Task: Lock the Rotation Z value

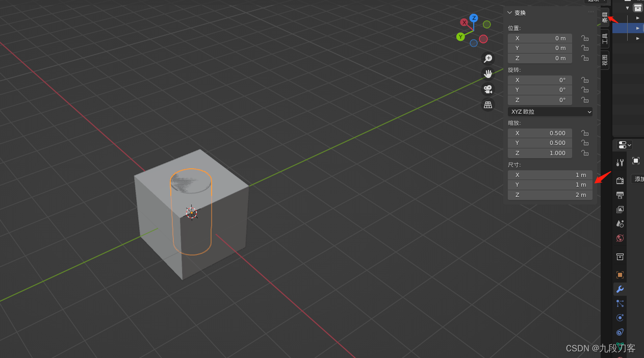Action: 584,99
